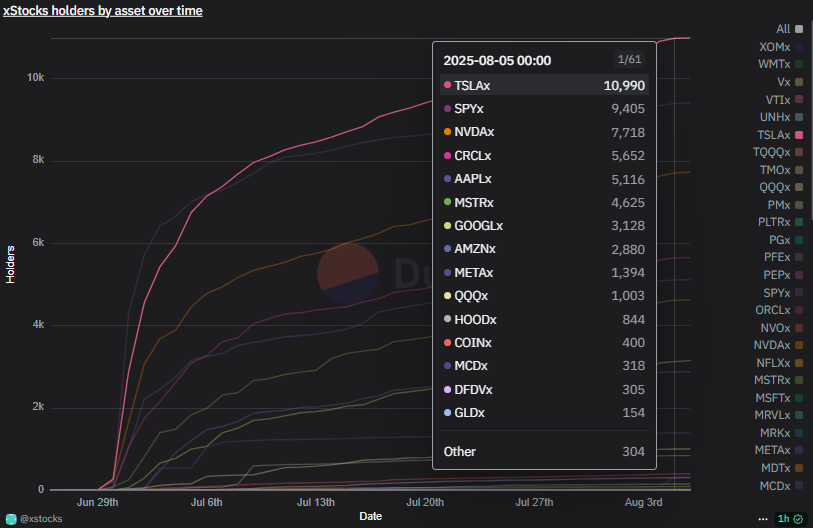Image resolution: width=813 pixels, height=528 pixels.
Task: Toggle MSTRx entry in the legend
Action: click(779, 380)
